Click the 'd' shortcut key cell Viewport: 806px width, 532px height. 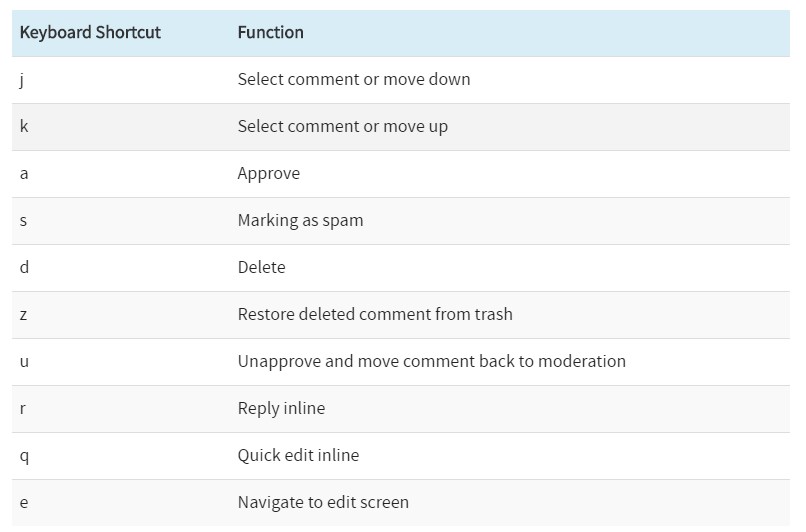click(24, 267)
